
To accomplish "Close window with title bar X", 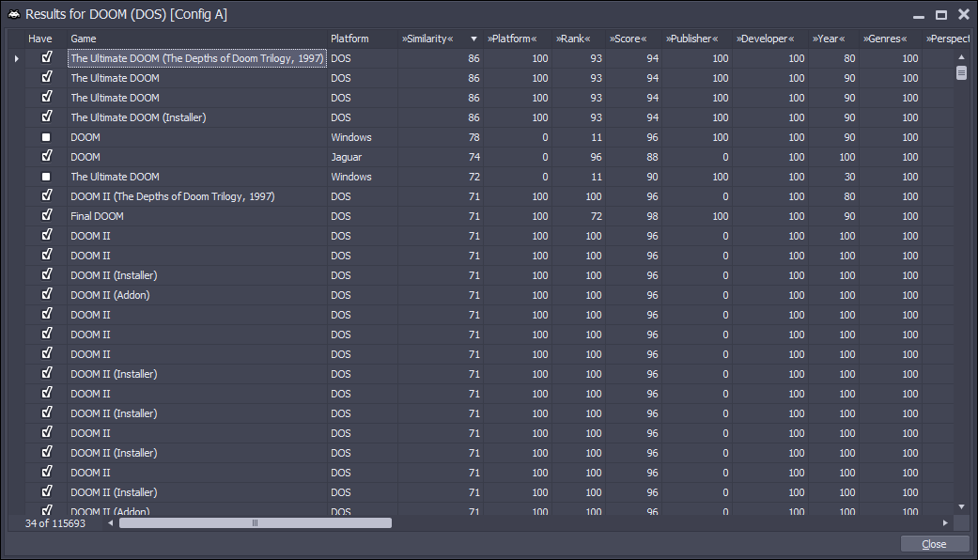I will tap(964, 14).
